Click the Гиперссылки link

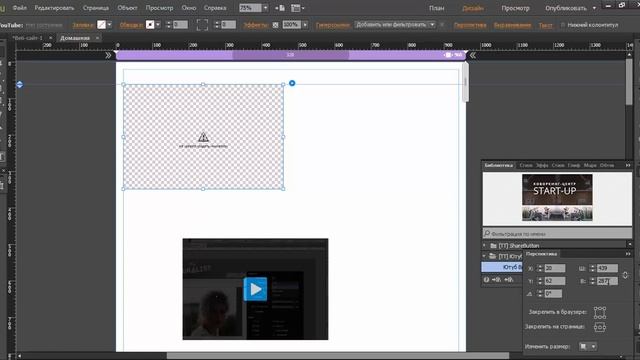(333, 25)
